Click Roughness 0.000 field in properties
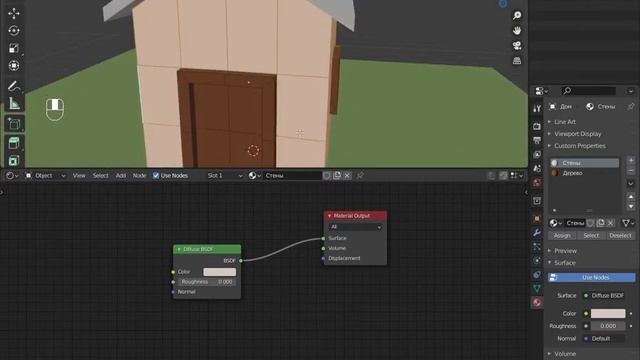Screen dimensions: 640x360 (x=608, y=326)
